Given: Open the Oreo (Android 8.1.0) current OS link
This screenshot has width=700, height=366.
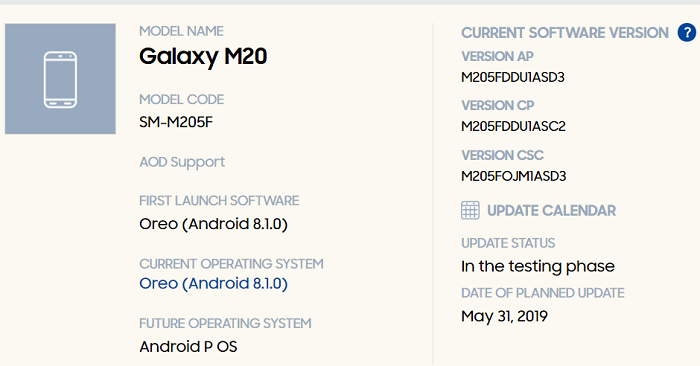Looking at the screenshot, I should (213, 283).
